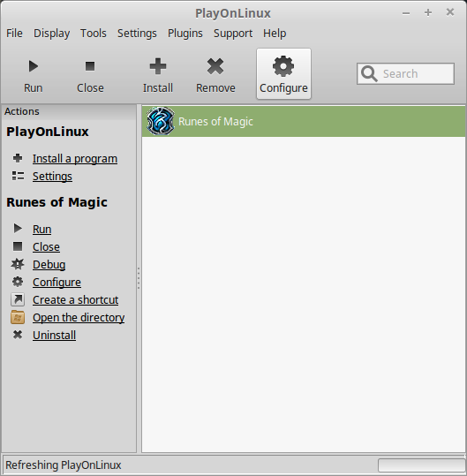Viewport: 467px width, 476px height.
Task: Click the Uninstall link
Action: 55,335
